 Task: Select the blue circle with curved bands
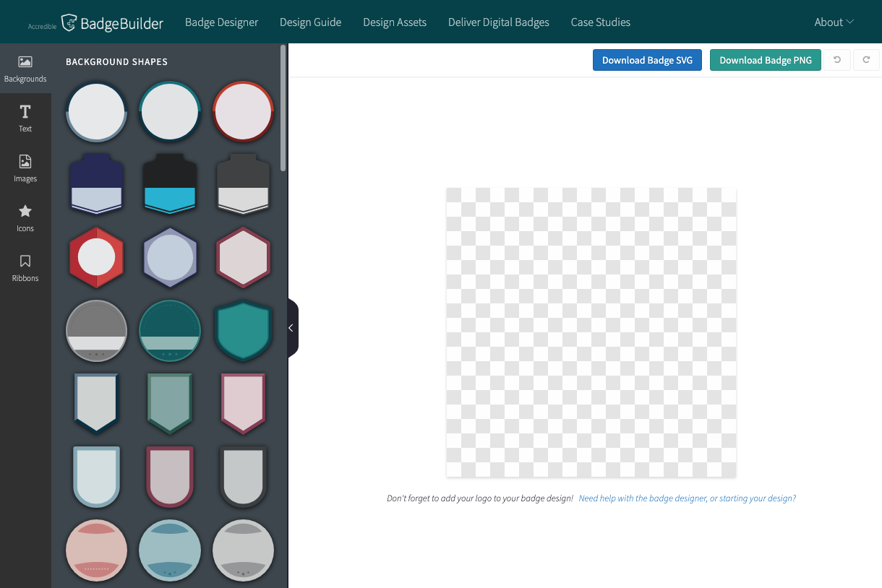point(170,550)
